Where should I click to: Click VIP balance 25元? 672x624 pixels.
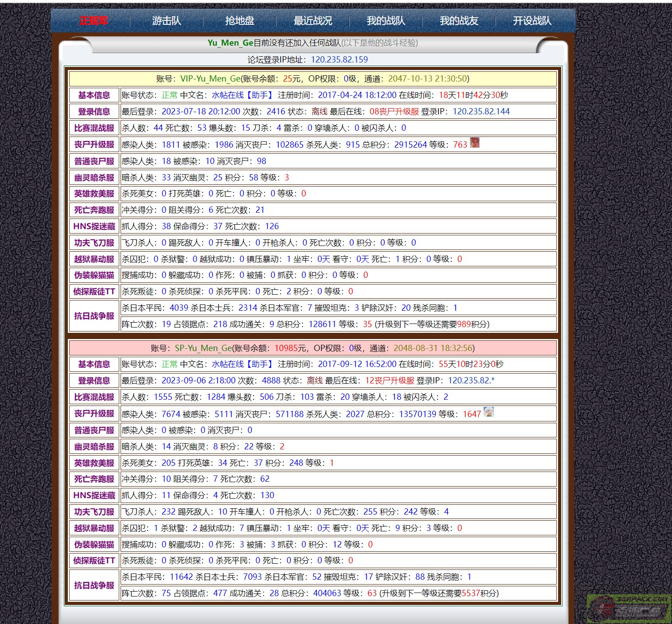292,79
